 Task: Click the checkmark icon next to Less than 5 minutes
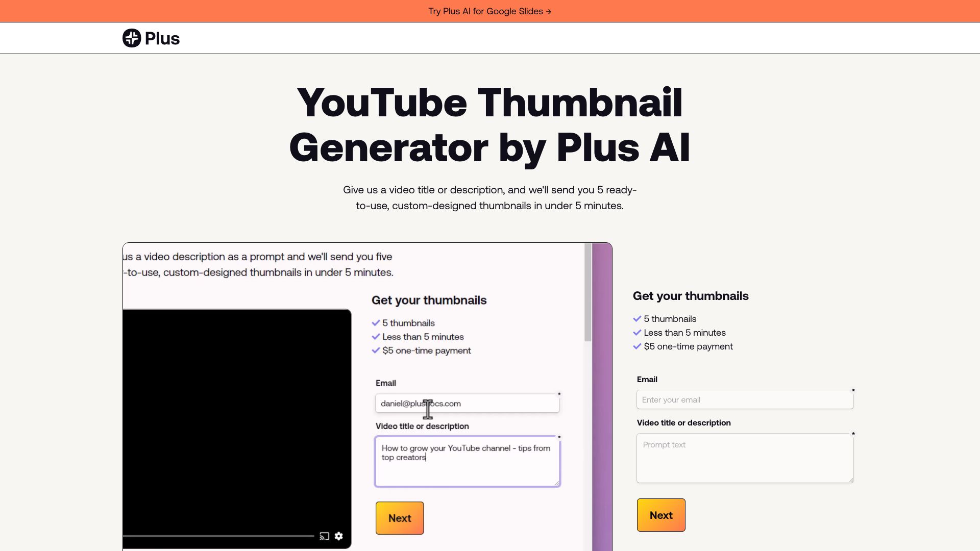coord(636,332)
